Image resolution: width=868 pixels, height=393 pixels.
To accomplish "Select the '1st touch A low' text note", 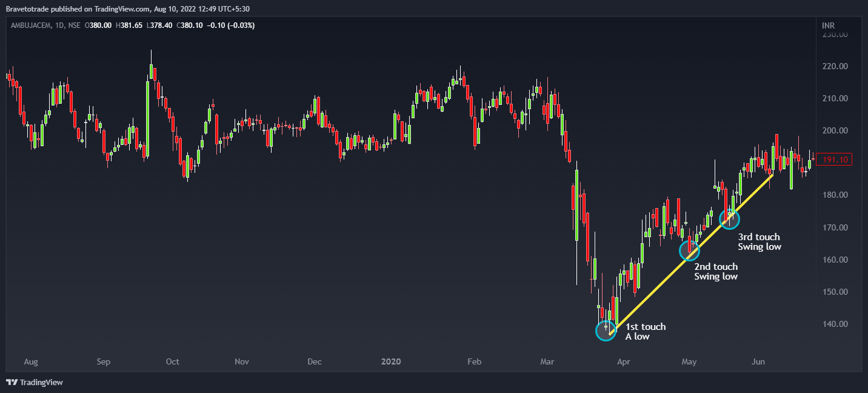I will [646, 332].
